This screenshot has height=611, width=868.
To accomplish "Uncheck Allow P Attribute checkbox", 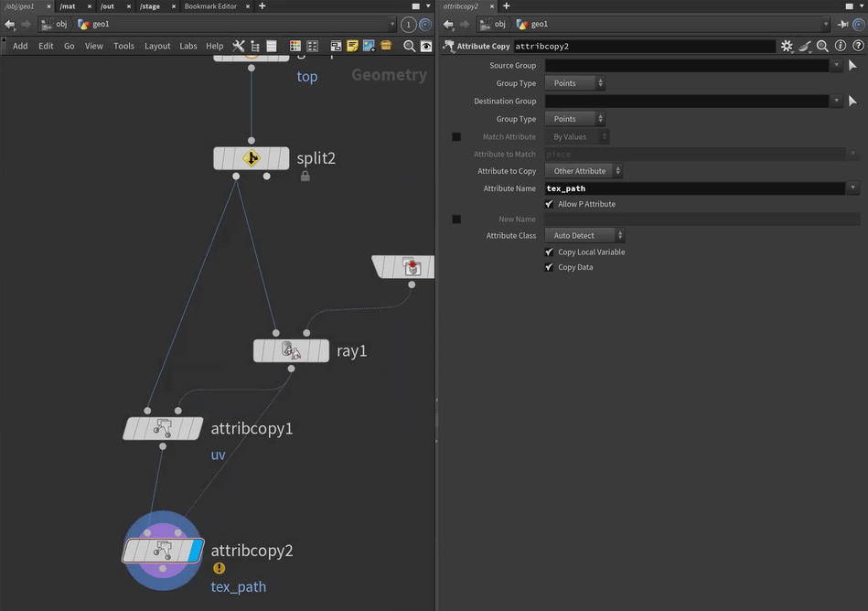I will pos(549,204).
